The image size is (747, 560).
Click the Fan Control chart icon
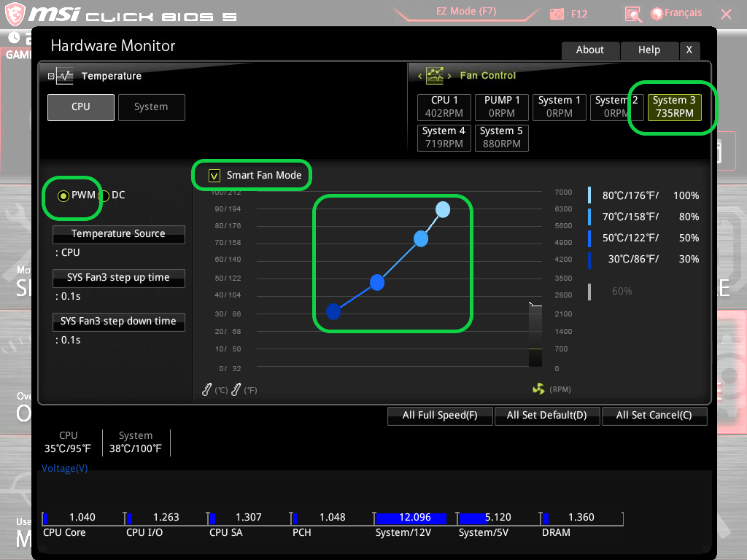point(435,75)
